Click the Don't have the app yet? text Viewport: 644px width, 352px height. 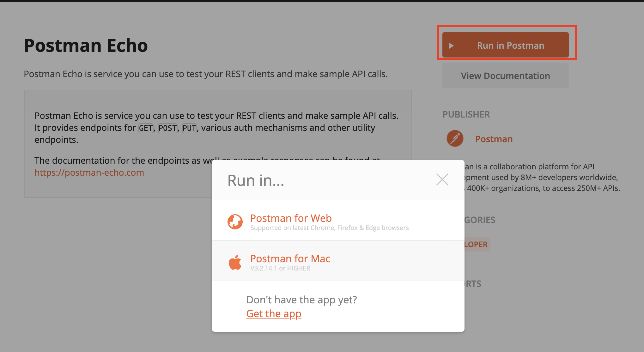pyautogui.click(x=301, y=300)
